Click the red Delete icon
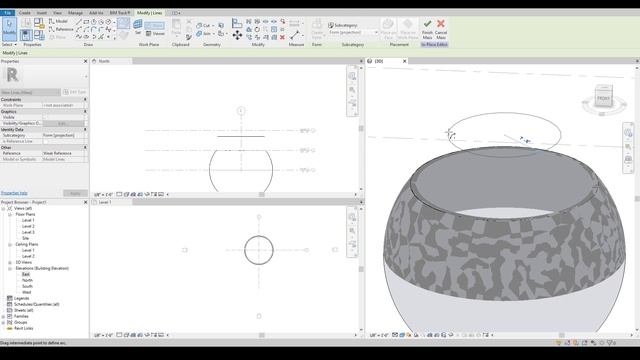Screen dimensions: 640x360 [x=282, y=37]
